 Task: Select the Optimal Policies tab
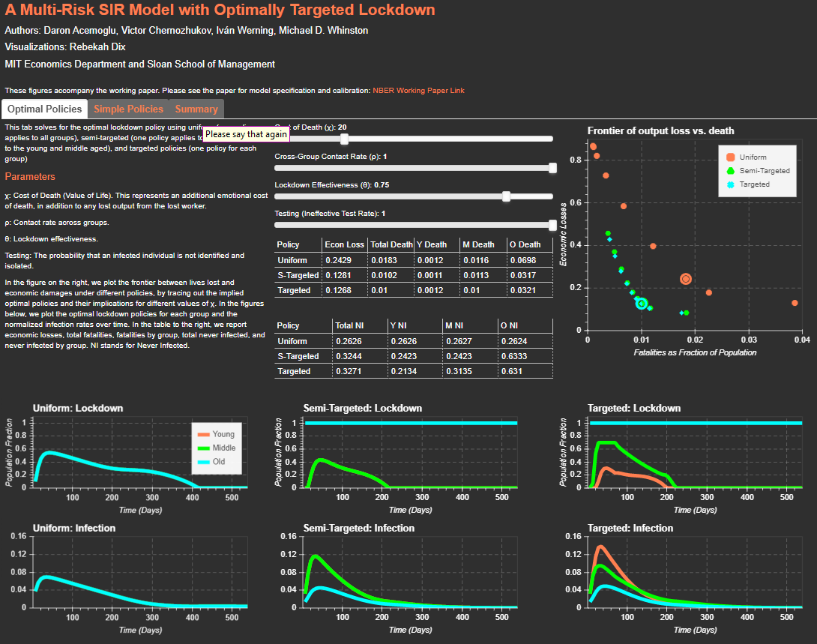[44, 109]
